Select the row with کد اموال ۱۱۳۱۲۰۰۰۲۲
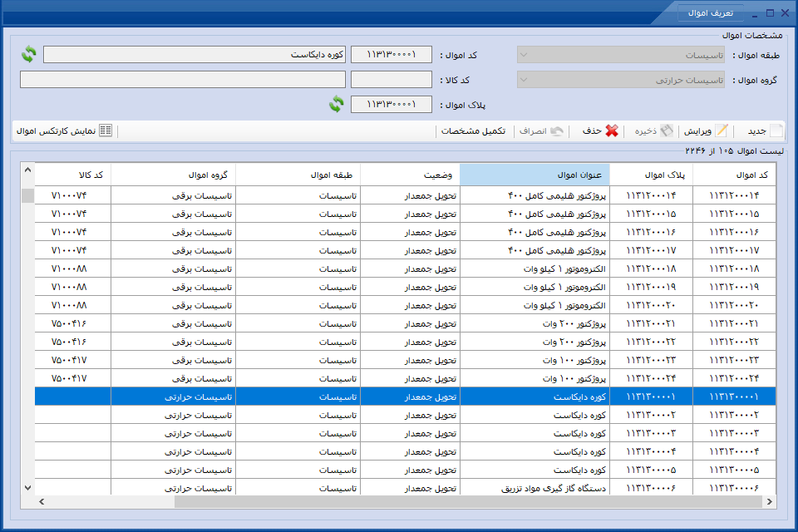 [x=405, y=342]
